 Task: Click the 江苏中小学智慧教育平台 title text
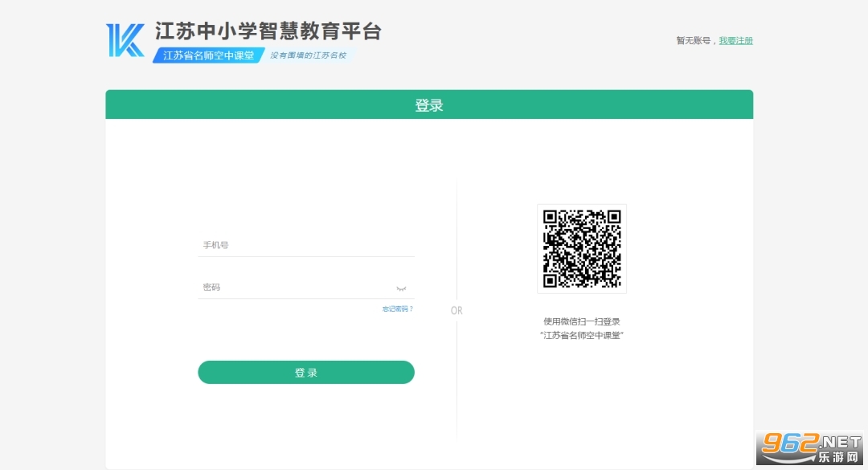268,31
